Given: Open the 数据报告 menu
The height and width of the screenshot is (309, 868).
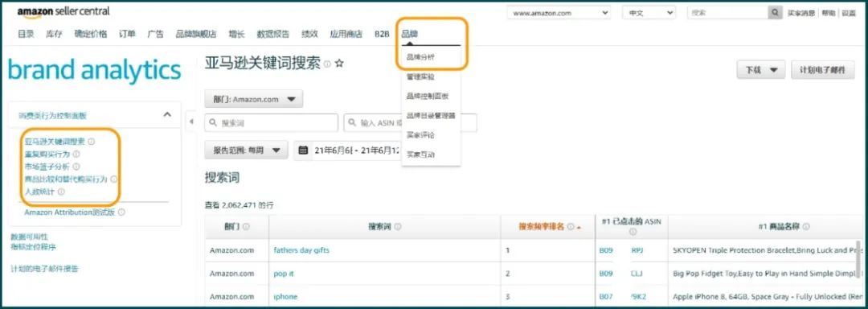Looking at the screenshot, I should coord(273,34).
